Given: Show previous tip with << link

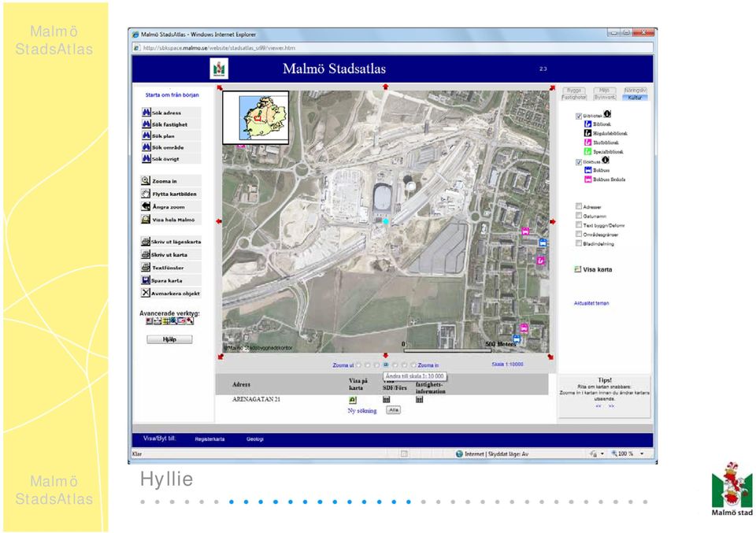Looking at the screenshot, I should click(598, 406).
